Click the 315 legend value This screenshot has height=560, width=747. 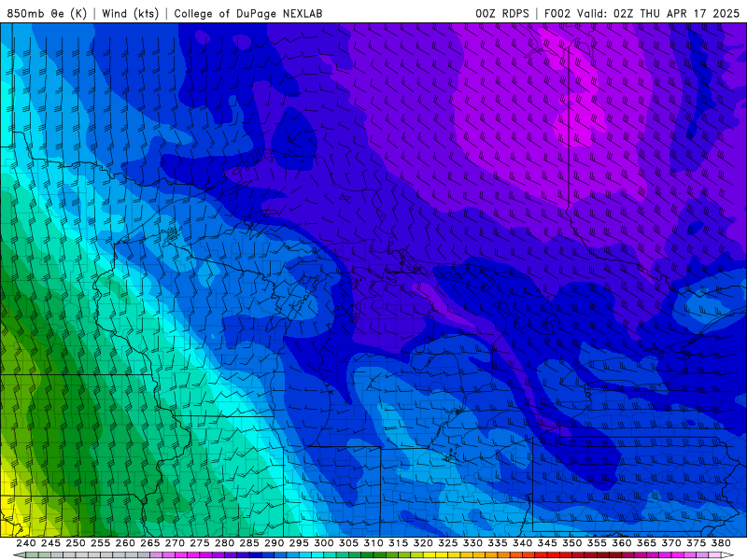coord(399,543)
